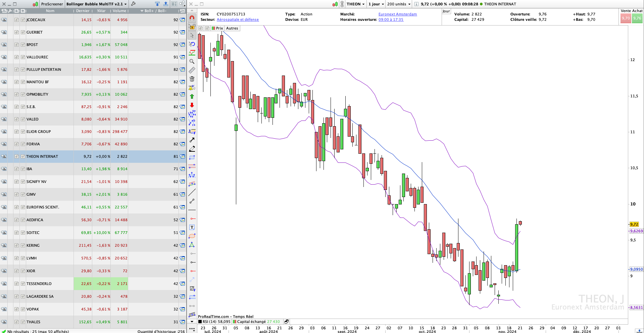Select the arrow pointer tool

pos(192,35)
